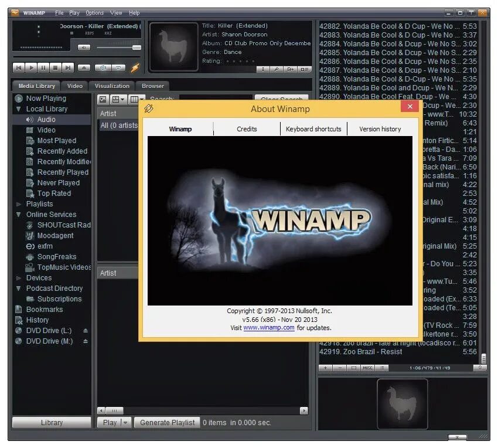Open the columns layout dropdown in library toolbar
The image size is (498, 448).
pyautogui.click(x=137, y=100)
